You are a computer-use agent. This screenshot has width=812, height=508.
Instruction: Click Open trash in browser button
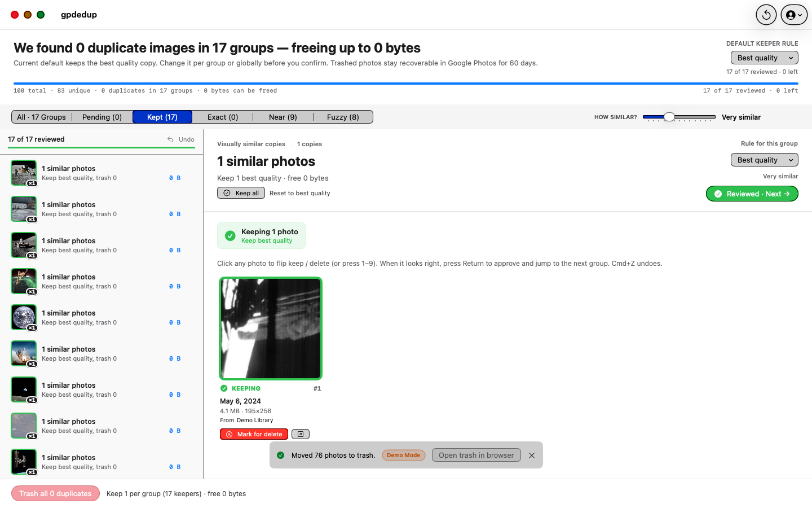(x=476, y=456)
